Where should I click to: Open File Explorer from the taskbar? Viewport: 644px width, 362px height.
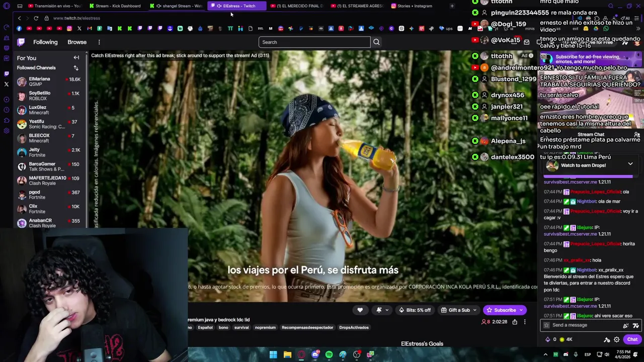[x=287, y=355]
